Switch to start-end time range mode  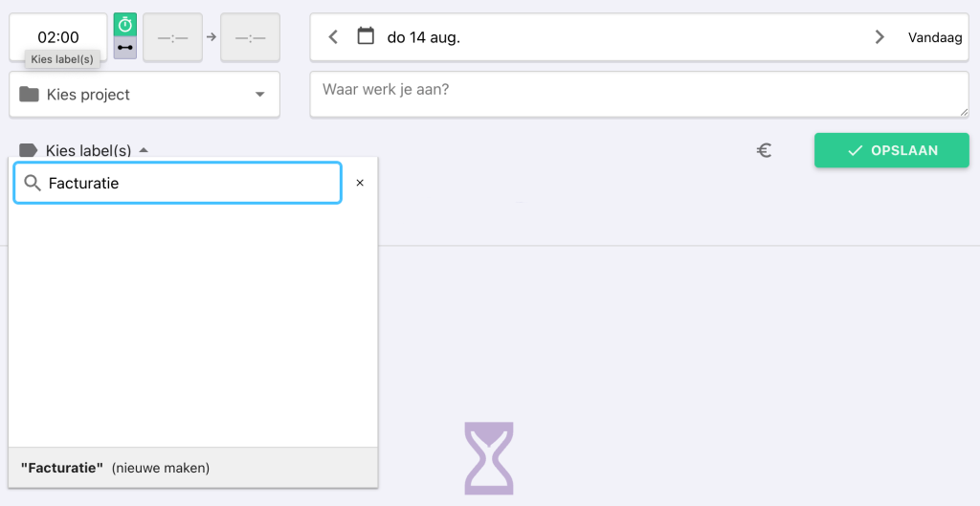(x=125, y=47)
